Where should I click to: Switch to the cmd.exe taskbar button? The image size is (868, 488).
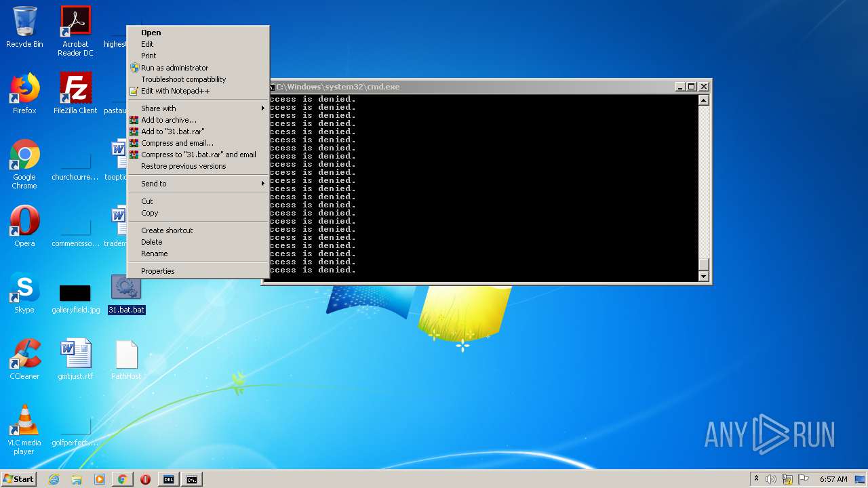click(192, 479)
